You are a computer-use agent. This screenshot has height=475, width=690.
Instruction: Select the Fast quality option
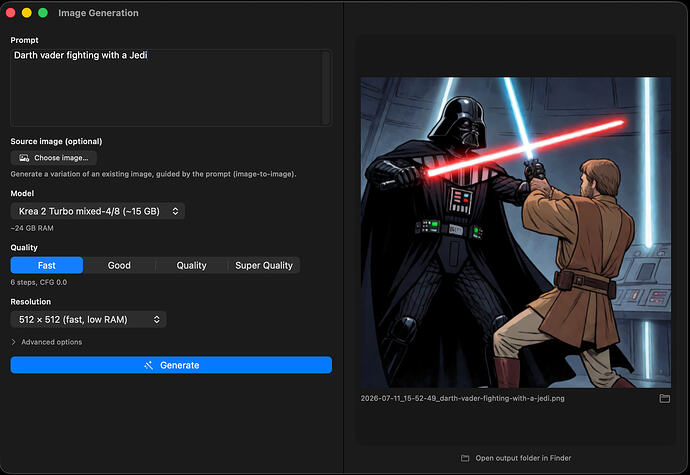[47, 265]
